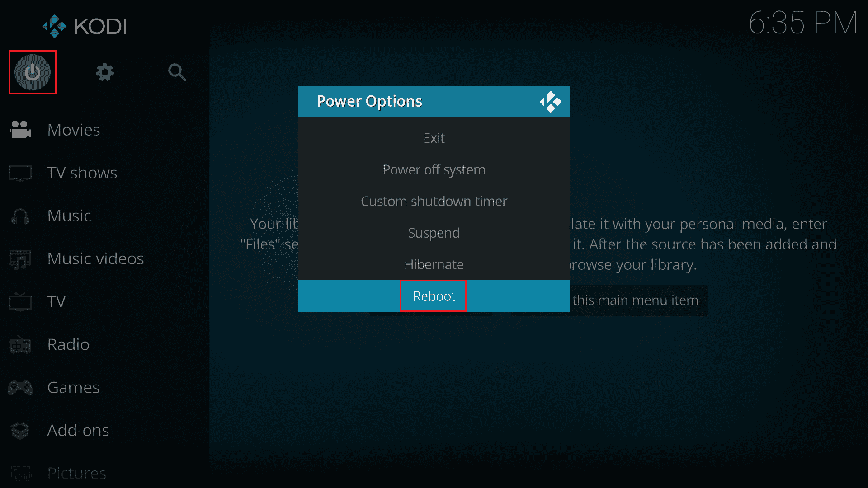Click Custom shutdown timer option

point(434,201)
